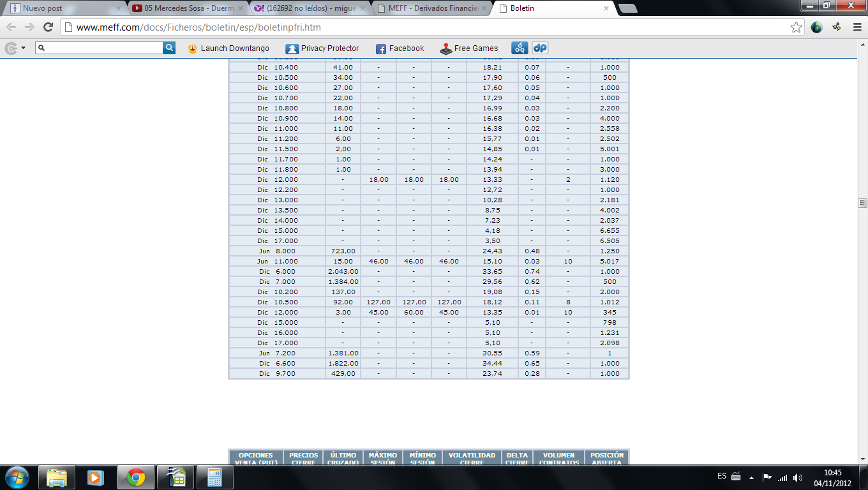
Task: Reload the Boletin page
Action: [48, 27]
